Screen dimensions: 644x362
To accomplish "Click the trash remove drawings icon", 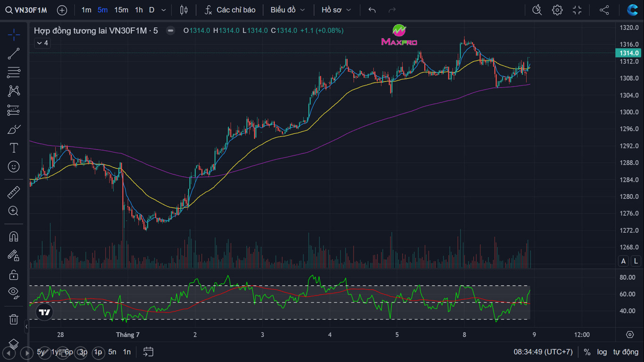I will point(14,319).
